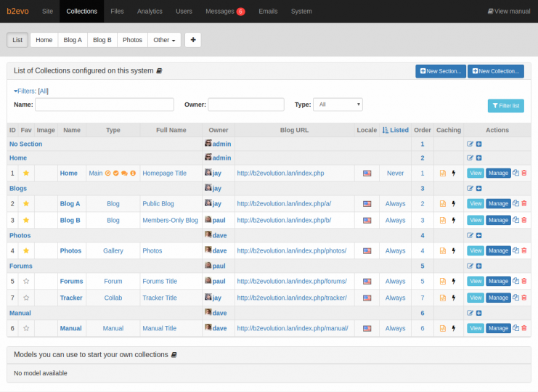Add collection to Photos section with plus icon
Image resolution: width=538 pixels, height=392 pixels.
coord(478,235)
